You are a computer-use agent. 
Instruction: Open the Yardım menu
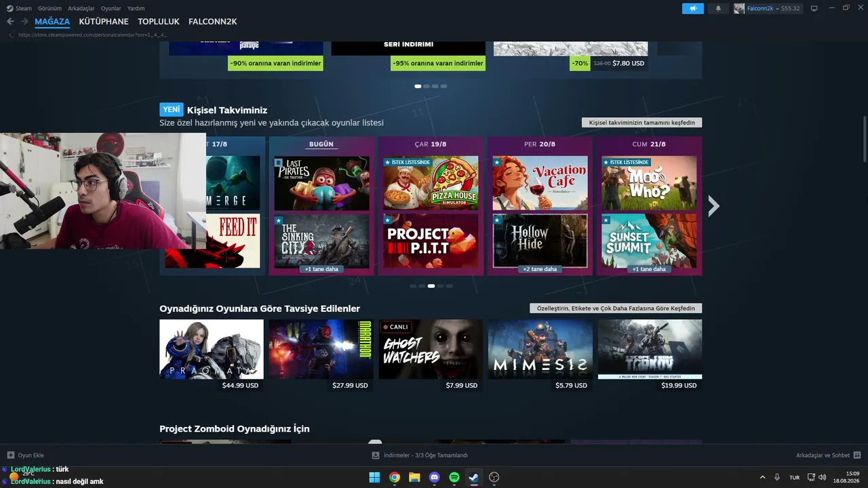tap(136, 8)
